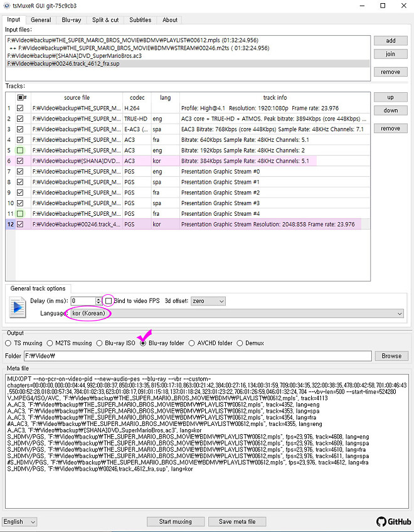Select input file 00246.track_4612_fra.sup

point(188,64)
